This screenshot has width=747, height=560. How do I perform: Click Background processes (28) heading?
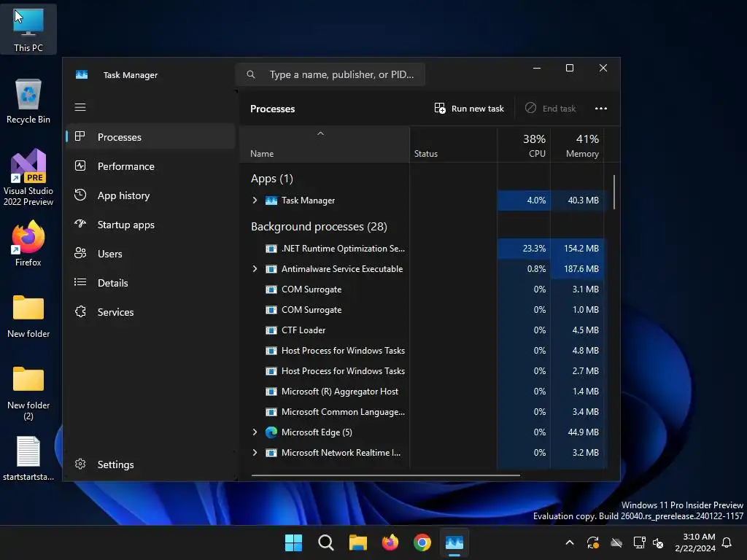[x=320, y=227]
